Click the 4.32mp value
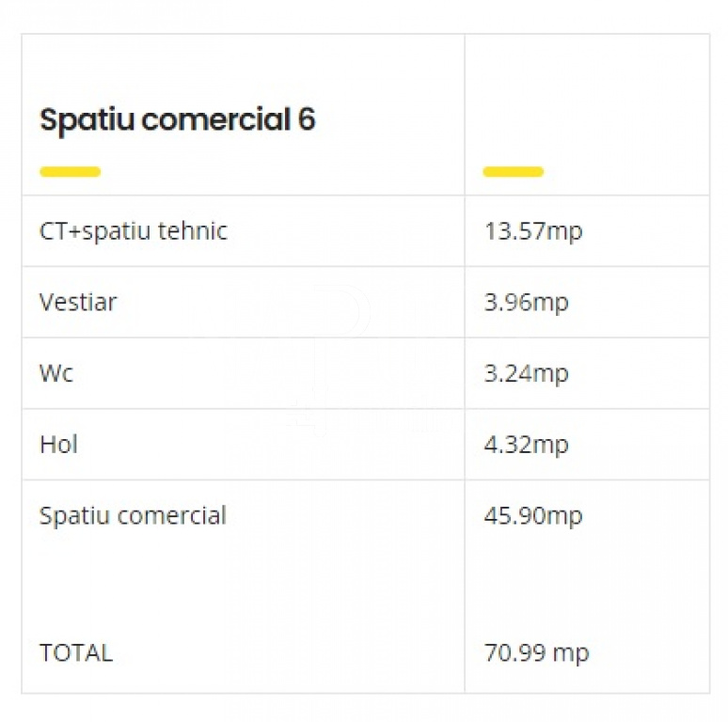 [526, 445]
